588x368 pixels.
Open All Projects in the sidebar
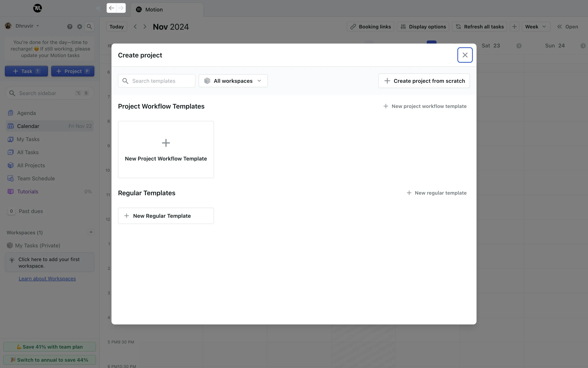(x=50, y=165)
